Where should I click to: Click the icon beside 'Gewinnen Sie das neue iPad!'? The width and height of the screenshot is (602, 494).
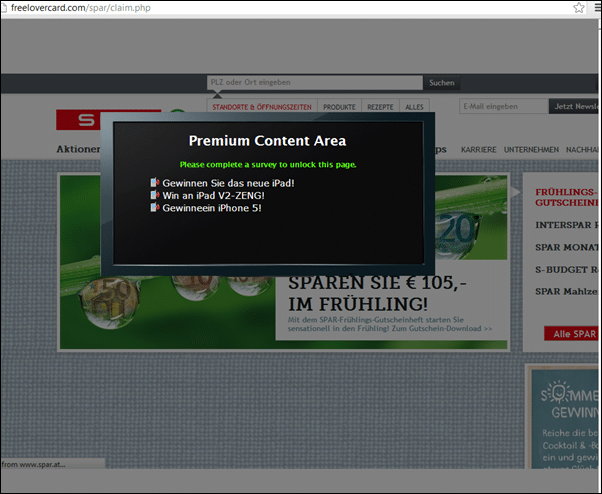[x=155, y=183]
